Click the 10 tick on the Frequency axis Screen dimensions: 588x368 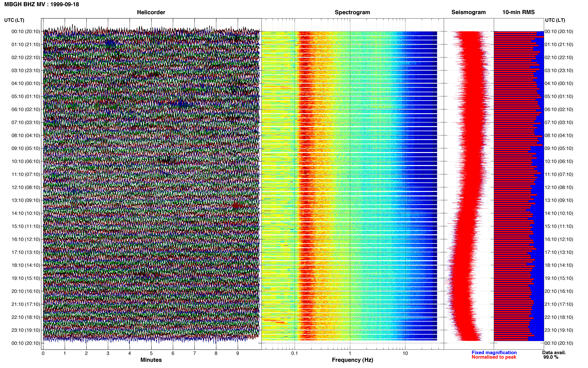405,353
